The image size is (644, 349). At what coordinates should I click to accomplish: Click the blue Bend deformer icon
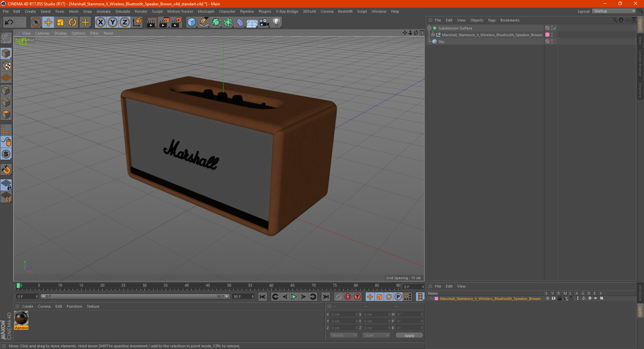point(240,22)
